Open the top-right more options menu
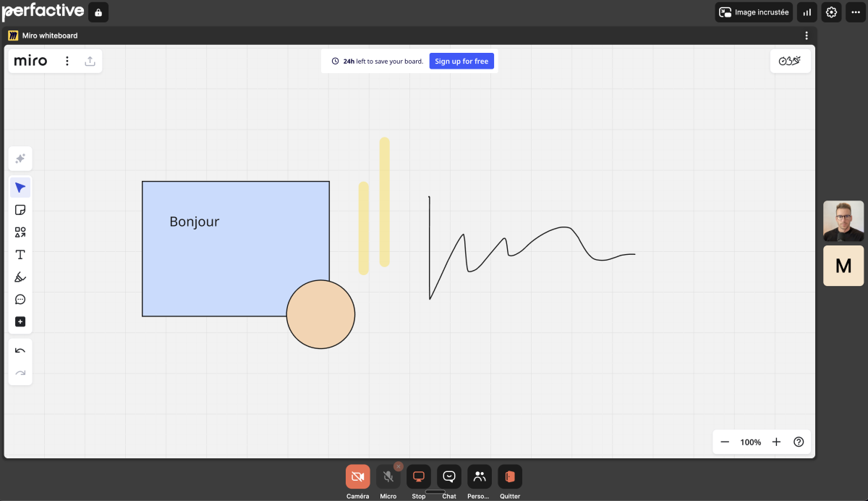 coord(856,12)
